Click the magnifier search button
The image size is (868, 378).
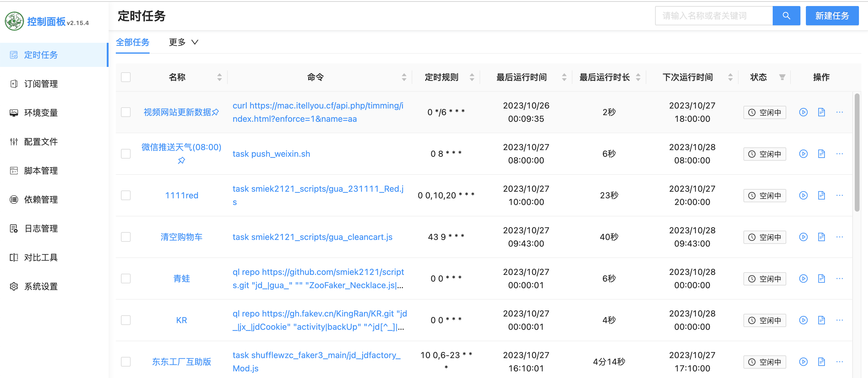(x=786, y=15)
